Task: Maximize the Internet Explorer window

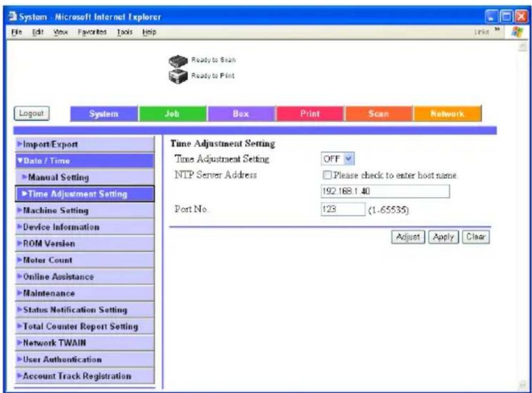Action: point(507,17)
